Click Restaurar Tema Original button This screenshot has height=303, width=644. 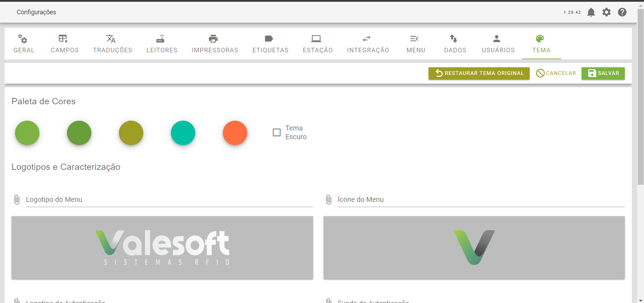[479, 73]
